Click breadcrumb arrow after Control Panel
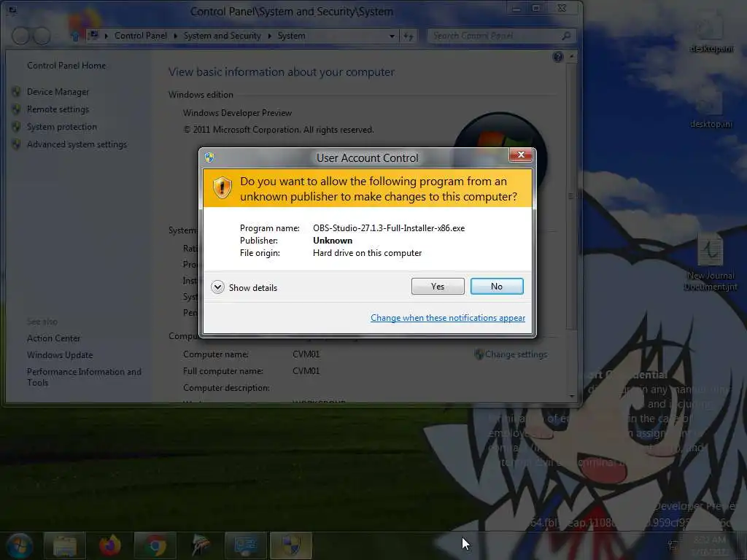Viewport: 747px width, 560px height. (x=175, y=36)
